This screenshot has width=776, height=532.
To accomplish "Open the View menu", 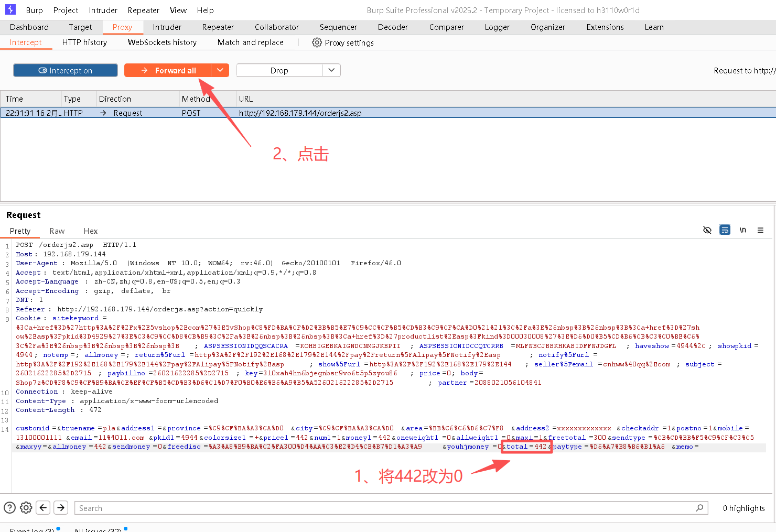I will (x=178, y=10).
